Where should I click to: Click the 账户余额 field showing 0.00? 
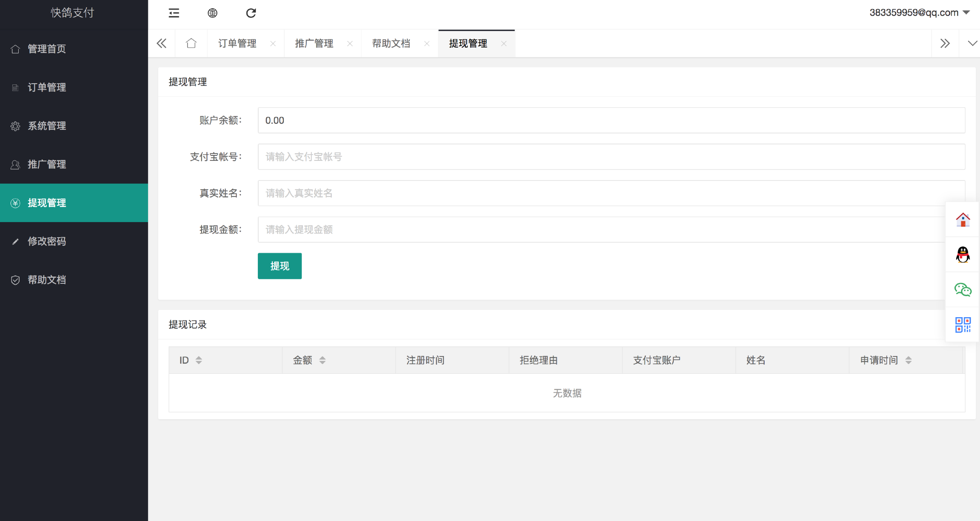pos(611,120)
